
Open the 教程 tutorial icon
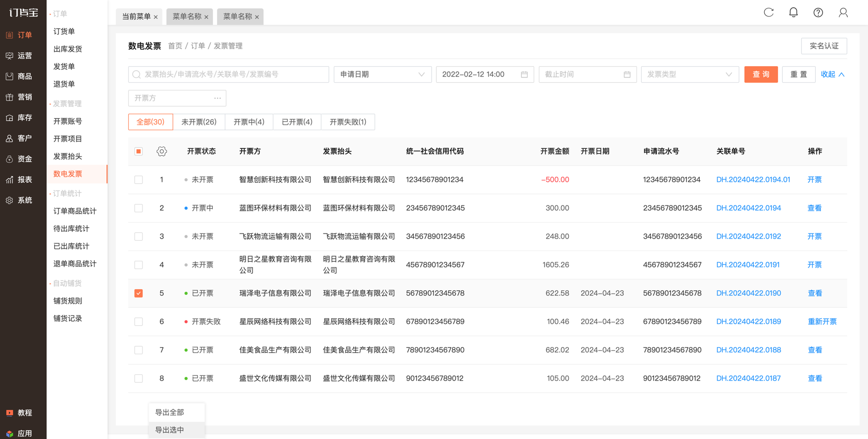point(9,413)
